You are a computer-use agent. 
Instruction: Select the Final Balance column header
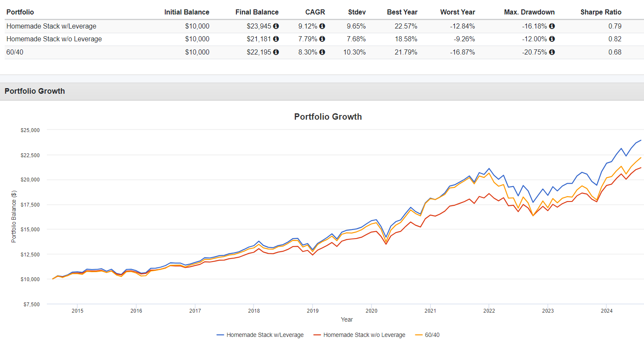[x=257, y=12]
